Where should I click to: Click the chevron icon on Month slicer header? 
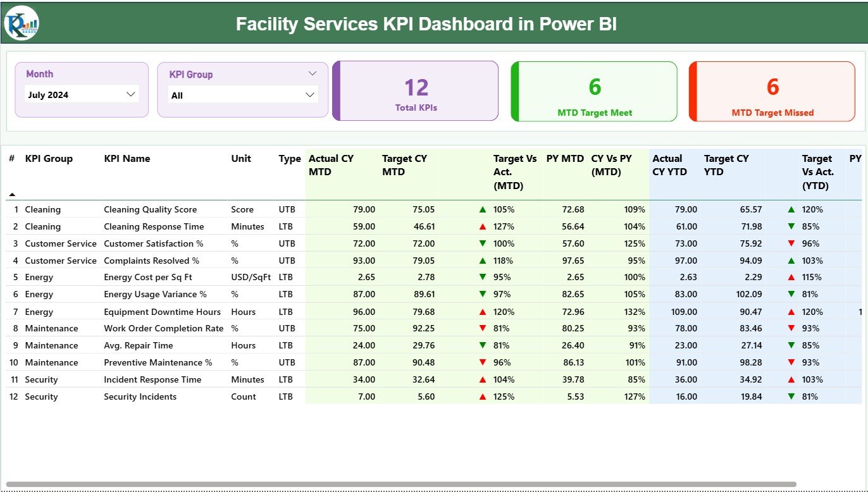coord(131,94)
